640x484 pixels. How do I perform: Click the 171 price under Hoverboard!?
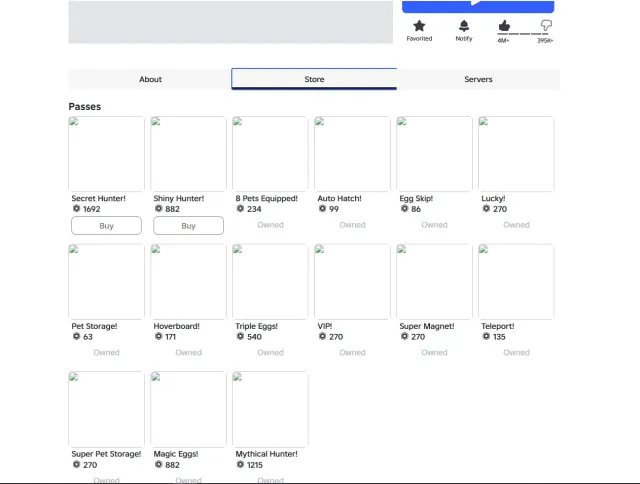coord(171,337)
